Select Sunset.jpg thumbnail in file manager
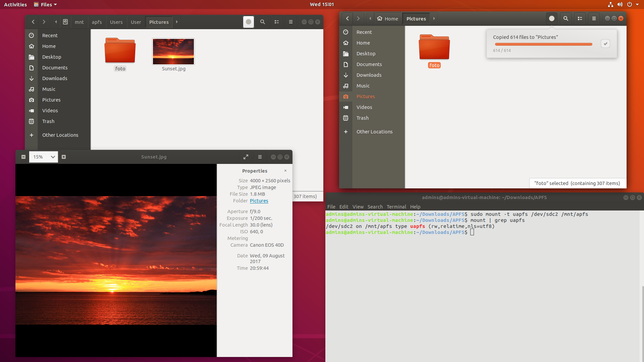The image size is (644, 362). point(173,52)
